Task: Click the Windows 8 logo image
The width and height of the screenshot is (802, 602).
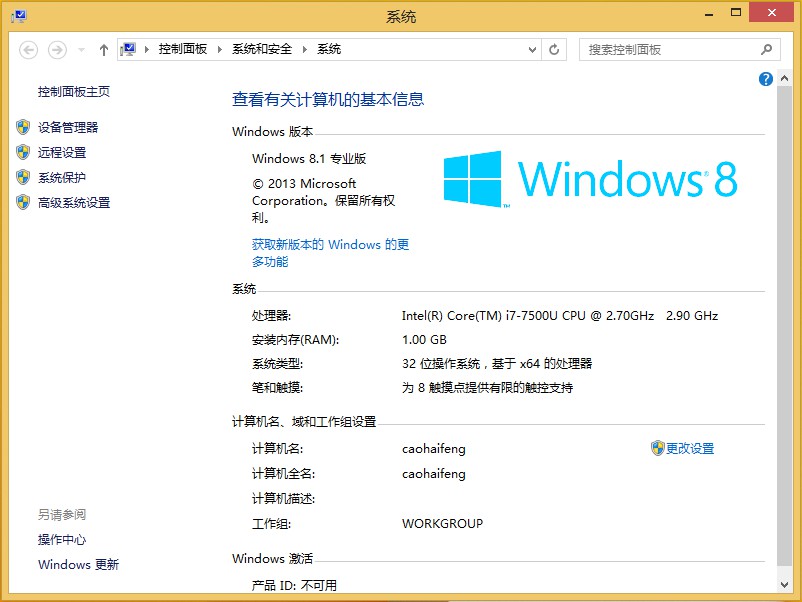Action: pos(590,179)
